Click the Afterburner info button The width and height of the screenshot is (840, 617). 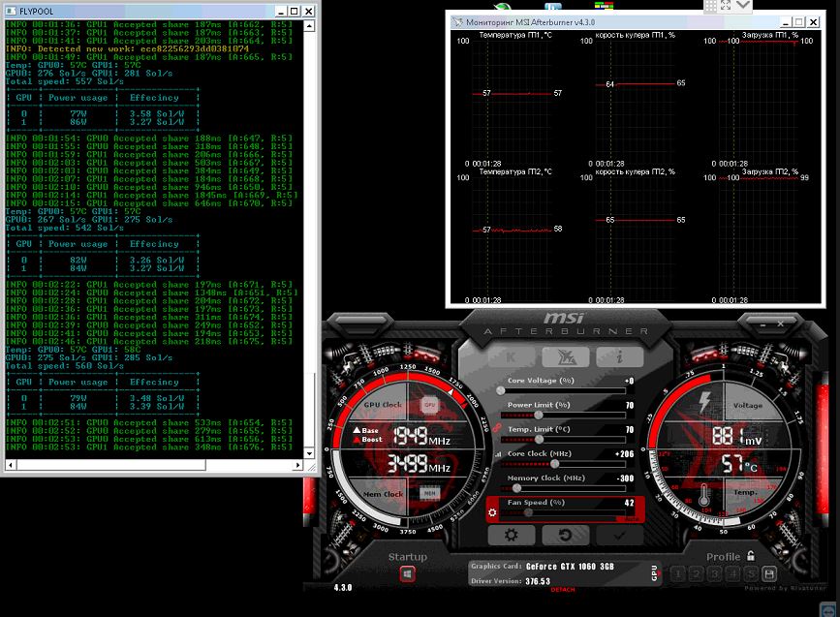tap(619, 356)
